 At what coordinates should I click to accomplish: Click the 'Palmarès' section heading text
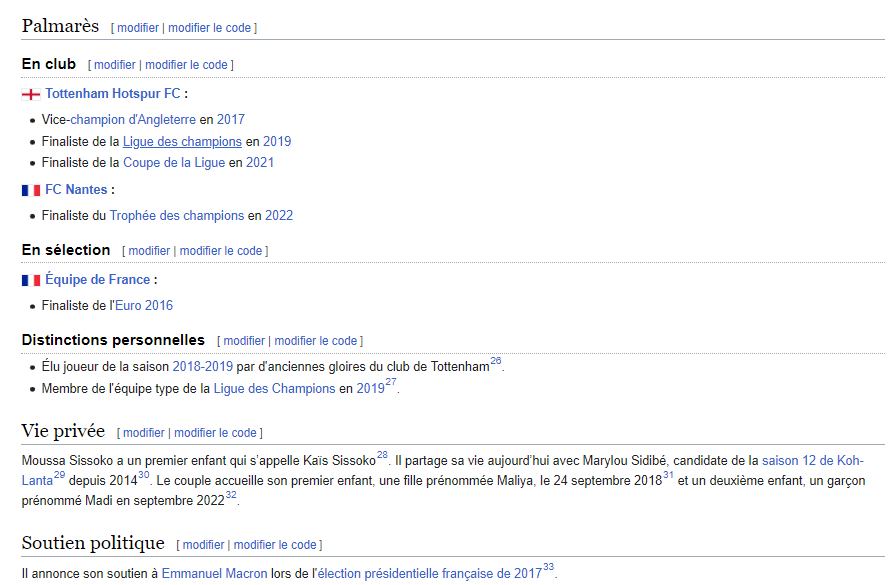pos(60,26)
